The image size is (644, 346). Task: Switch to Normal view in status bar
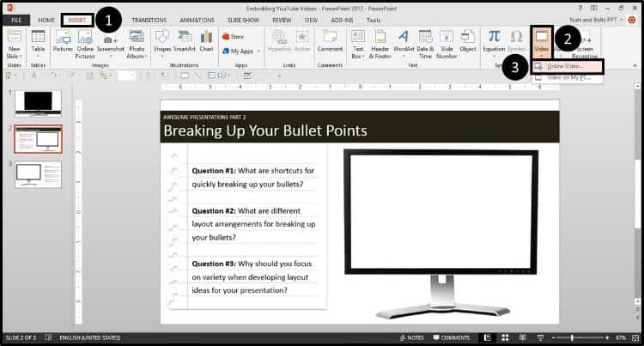[x=487, y=337]
